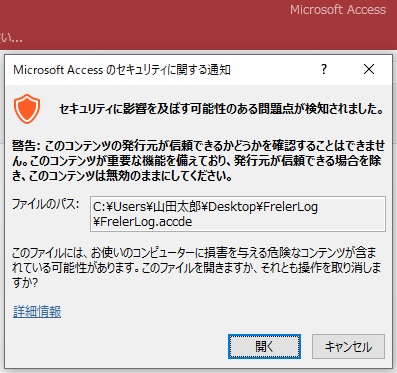Click the truncated text in red ribbon
The width and height of the screenshot is (397, 373).
point(11,38)
